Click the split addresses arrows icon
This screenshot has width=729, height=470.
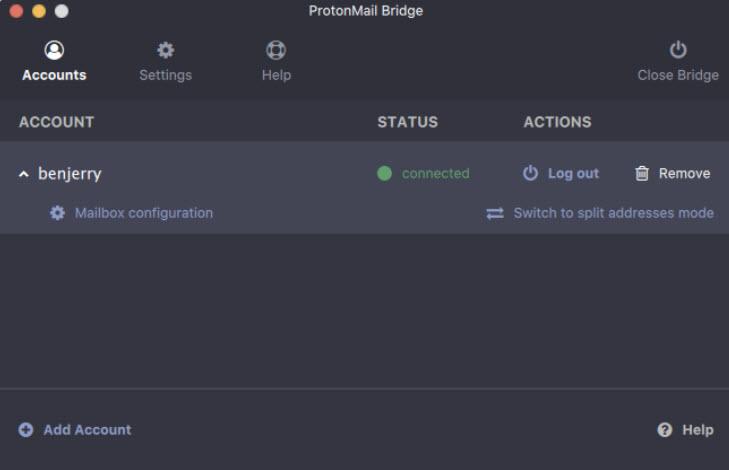495,213
